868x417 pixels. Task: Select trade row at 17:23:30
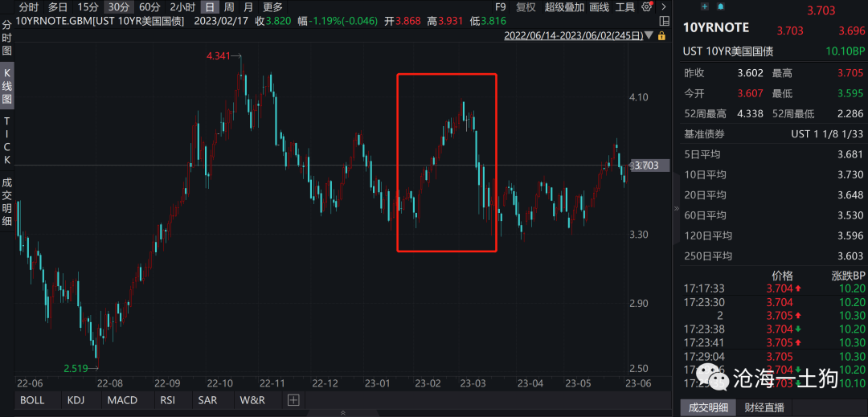[x=775, y=303]
